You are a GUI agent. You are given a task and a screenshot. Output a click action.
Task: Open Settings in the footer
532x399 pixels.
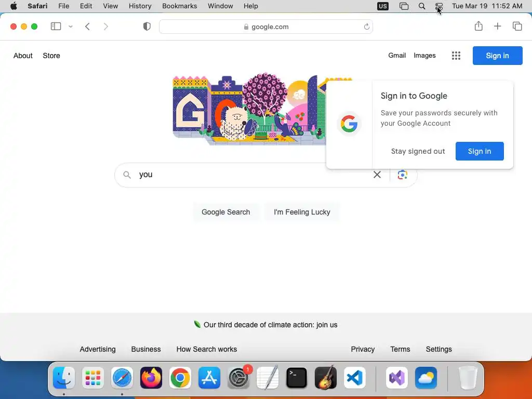pyautogui.click(x=438, y=349)
